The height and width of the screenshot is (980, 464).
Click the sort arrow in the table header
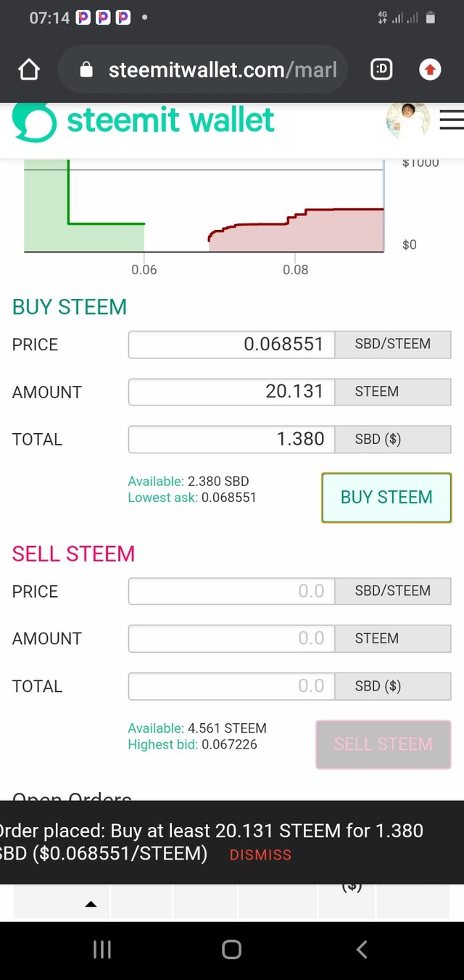pos(91,904)
